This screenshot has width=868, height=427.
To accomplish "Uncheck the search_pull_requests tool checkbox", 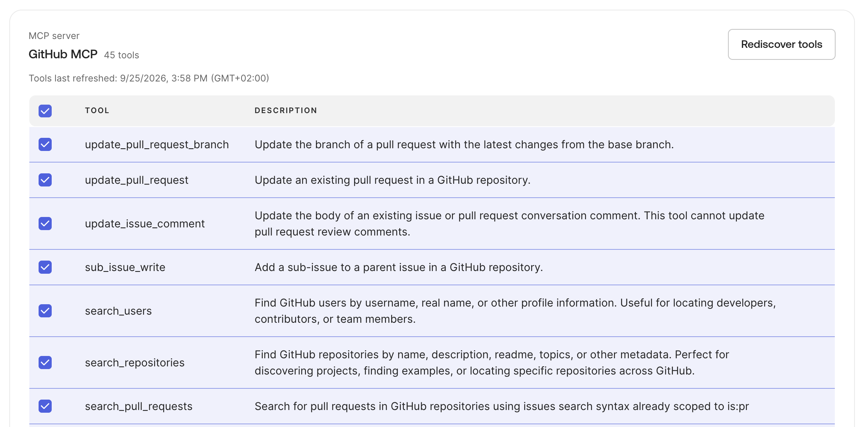I will click(x=45, y=406).
